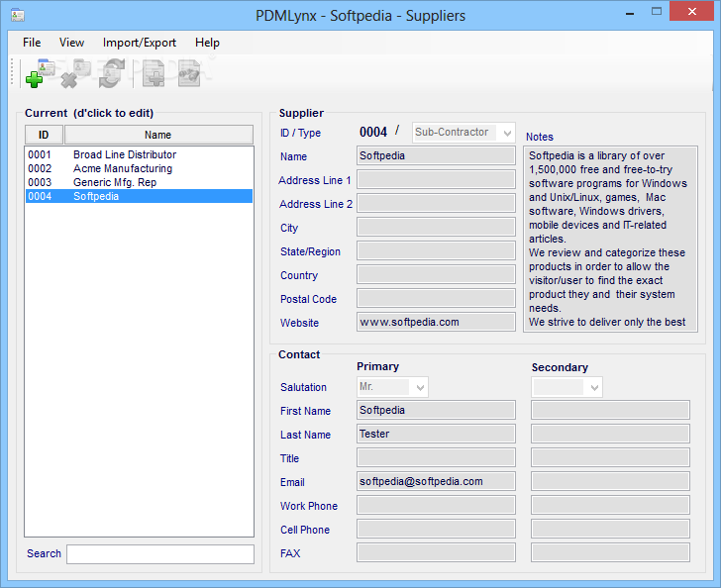Click the PDMLynx app icon in title bar
This screenshot has width=721, height=588.
[x=18, y=15]
